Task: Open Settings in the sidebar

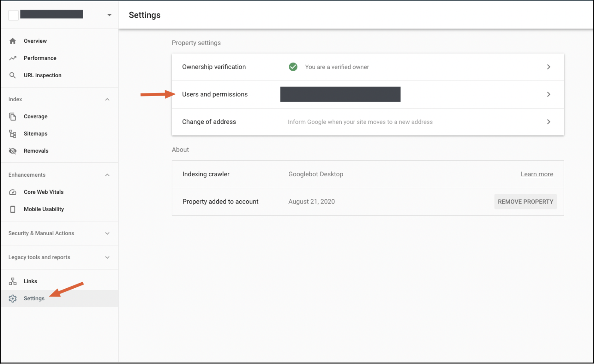Action: click(x=34, y=298)
